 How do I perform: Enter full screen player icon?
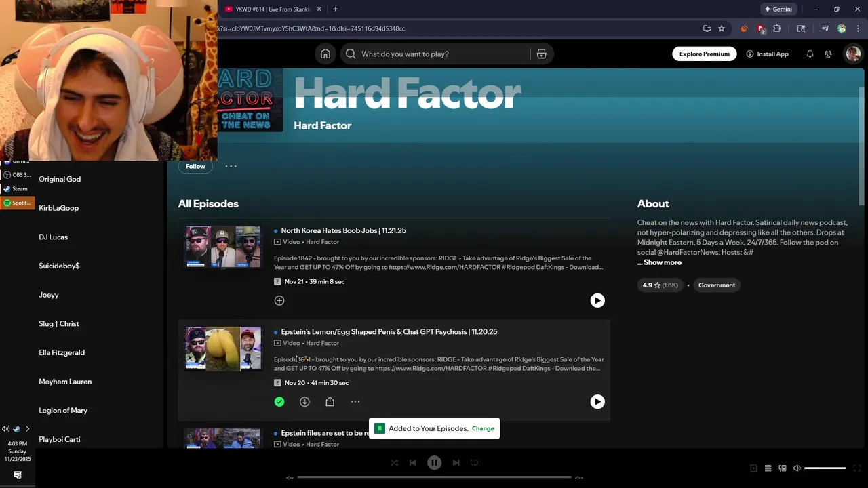pyautogui.click(x=857, y=468)
